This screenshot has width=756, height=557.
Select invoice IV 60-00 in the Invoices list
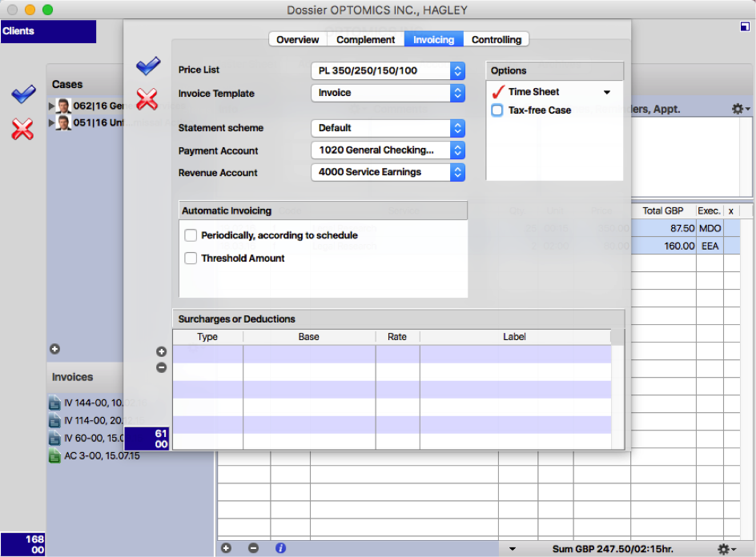[x=88, y=439]
